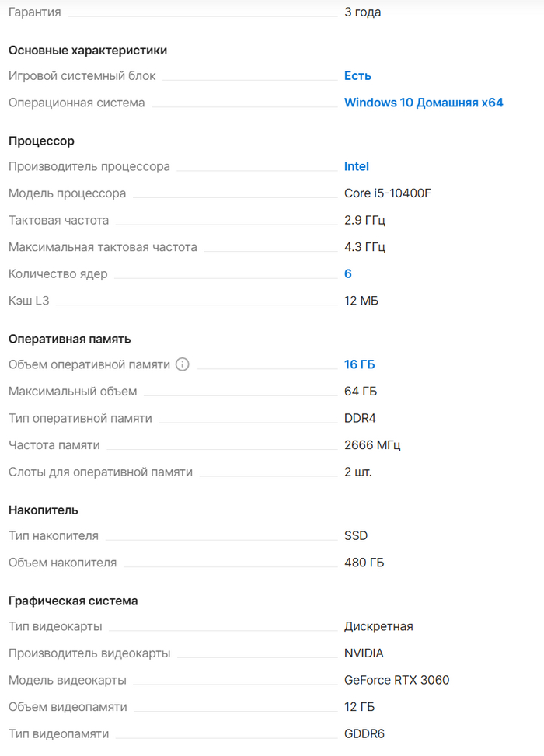Select the Процессор section heading
The height and width of the screenshot is (756, 544).
(x=41, y=141)
